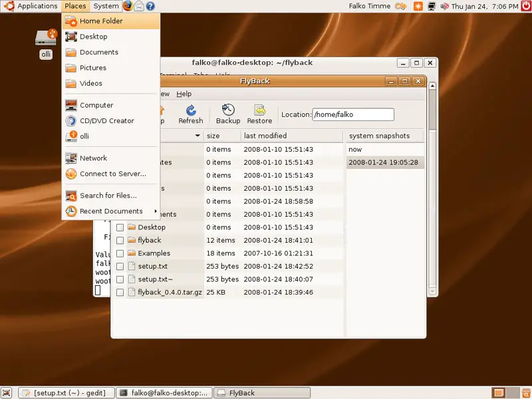This screenshot has height=399, width=532.
Task: Open Pictures in the Places menu
Action: [x=110, y=68]
